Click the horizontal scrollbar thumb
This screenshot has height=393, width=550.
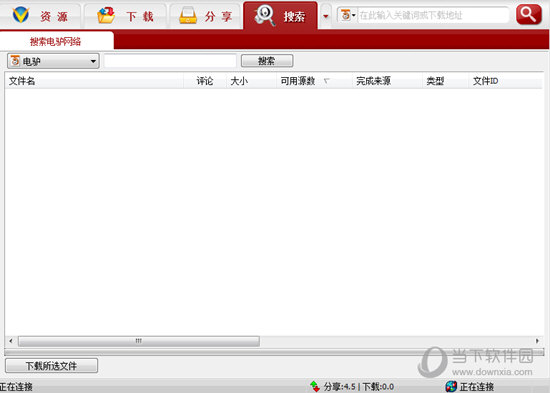coord(139,341)
